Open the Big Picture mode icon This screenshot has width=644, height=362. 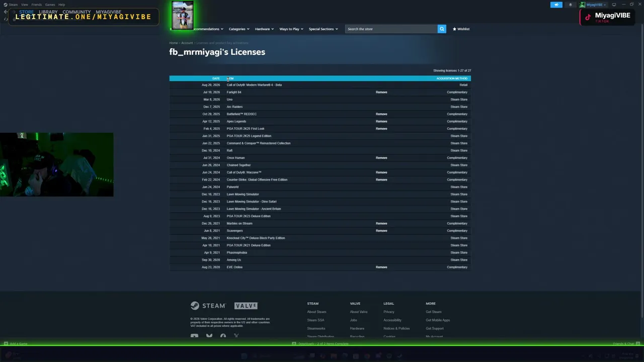(x=614, y=5)
